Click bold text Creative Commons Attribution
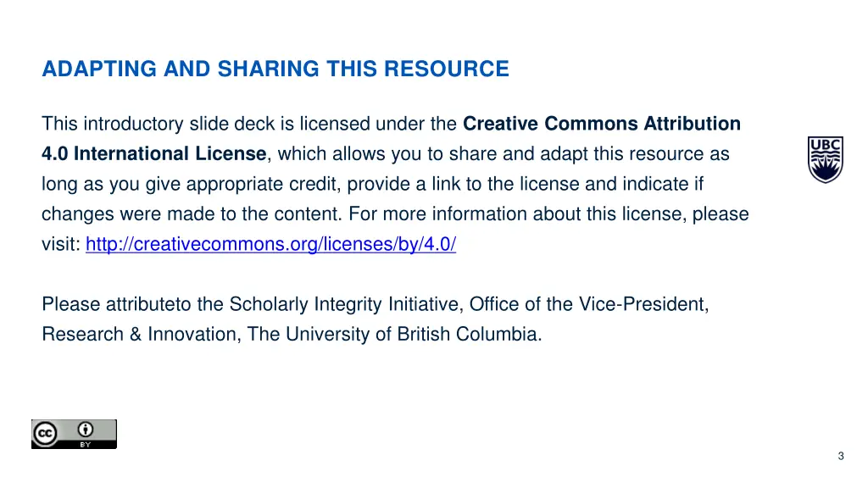Image resolution: width=868 pixels, height=488 pixels. pos(602,124)
